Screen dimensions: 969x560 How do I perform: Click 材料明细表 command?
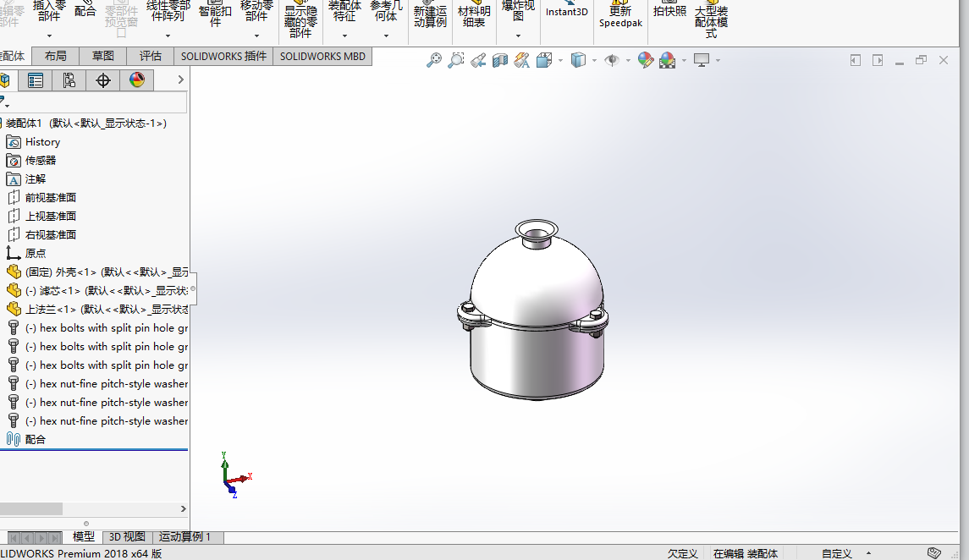474,14
